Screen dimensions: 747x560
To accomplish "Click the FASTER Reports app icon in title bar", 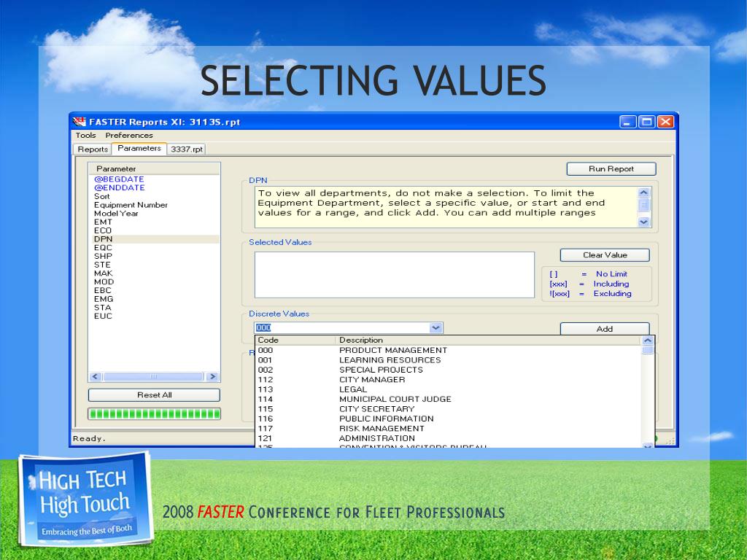I will point(80,122).
